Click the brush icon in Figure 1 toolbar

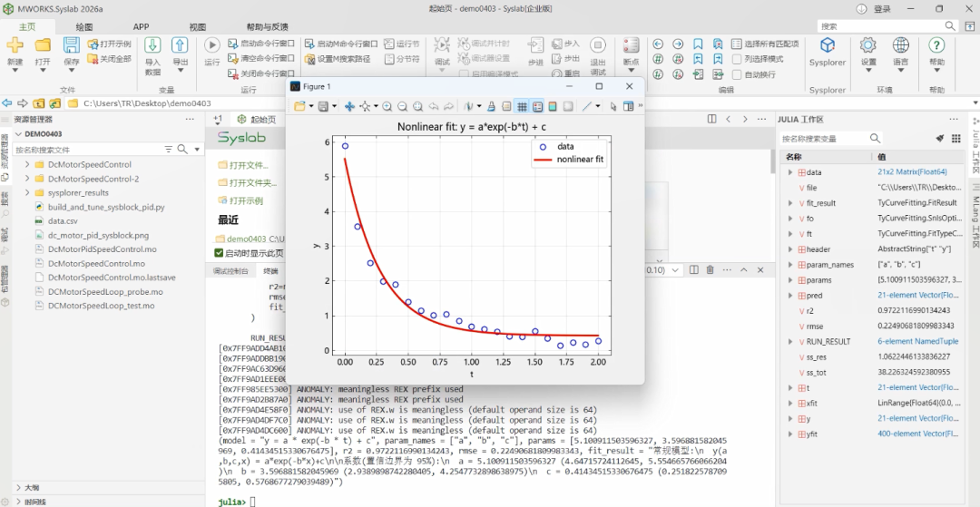tap(491, 106)
